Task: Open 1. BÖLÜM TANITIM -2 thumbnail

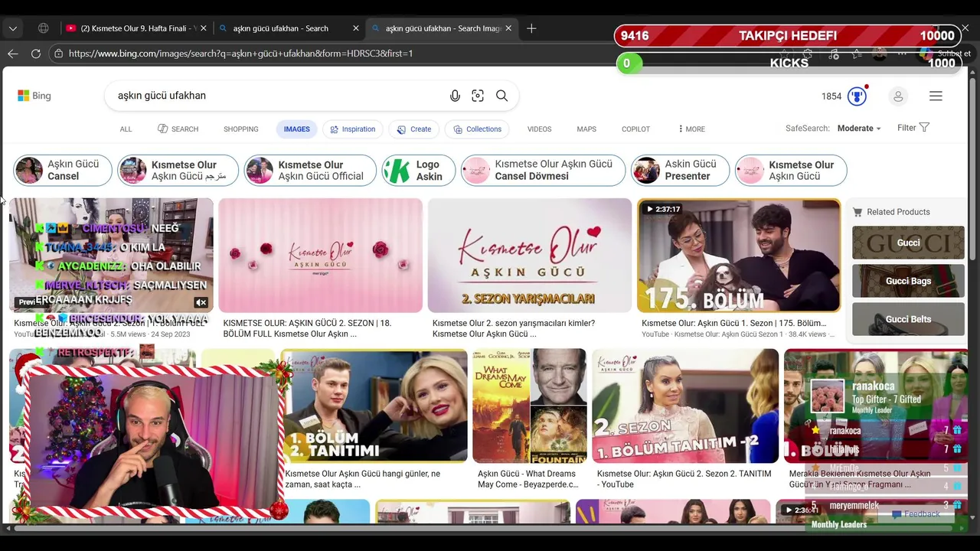Action: tap(685, 406)
